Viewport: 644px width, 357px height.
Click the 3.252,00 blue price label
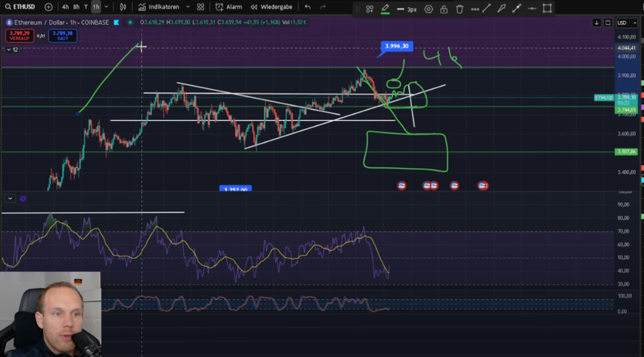coord(236,189)
